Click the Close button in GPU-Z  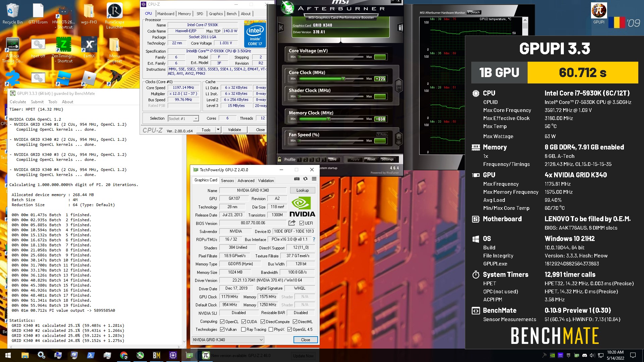306,340
